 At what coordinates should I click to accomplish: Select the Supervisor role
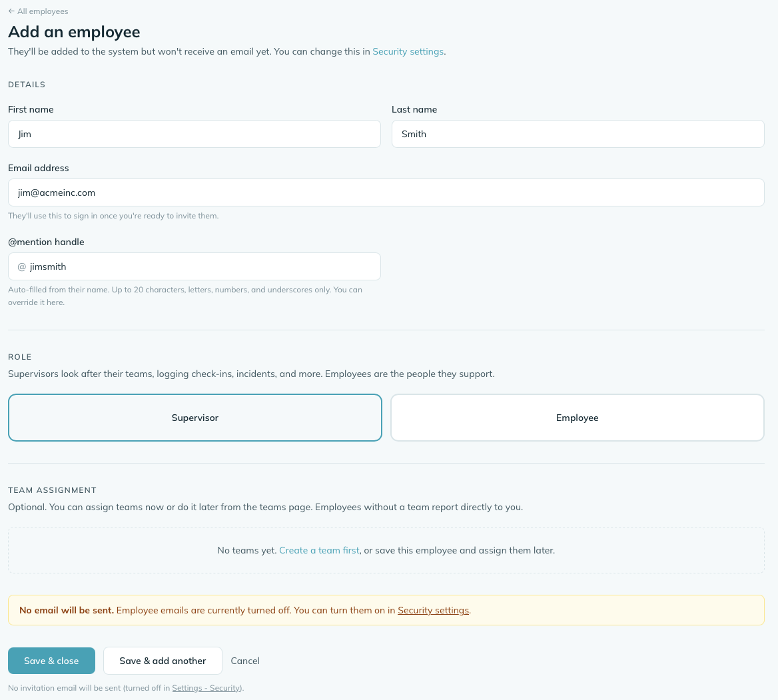click(195, 418)
